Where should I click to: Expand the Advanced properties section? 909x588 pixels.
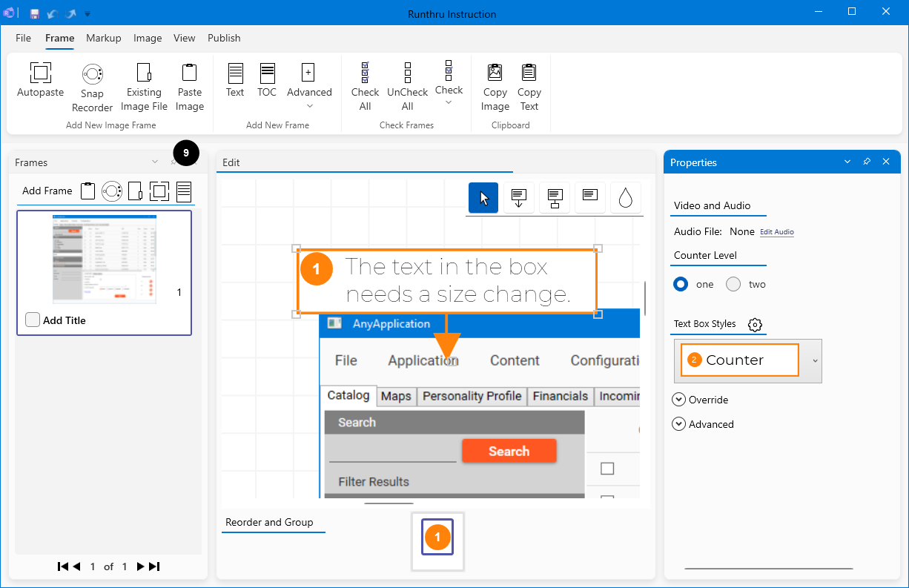678,424
